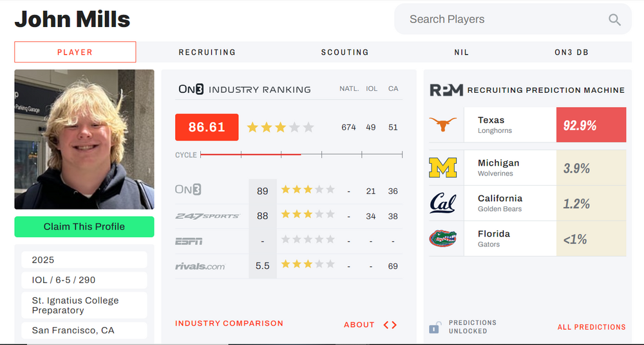
Task: Click the predictions unlocked padlock icon
Action: [x=435, y=328]
